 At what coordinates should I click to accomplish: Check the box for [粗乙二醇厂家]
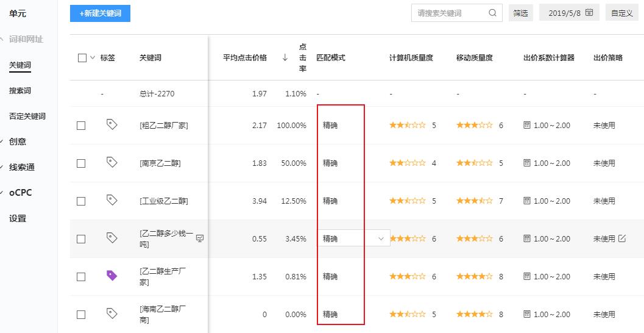pyautogui.click(x=81, y=126)
